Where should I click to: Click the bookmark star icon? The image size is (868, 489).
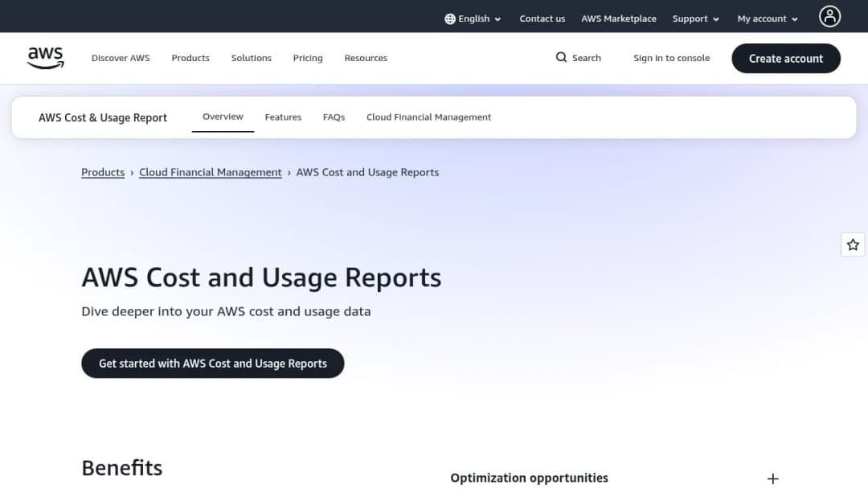click(x=853, y=244)
